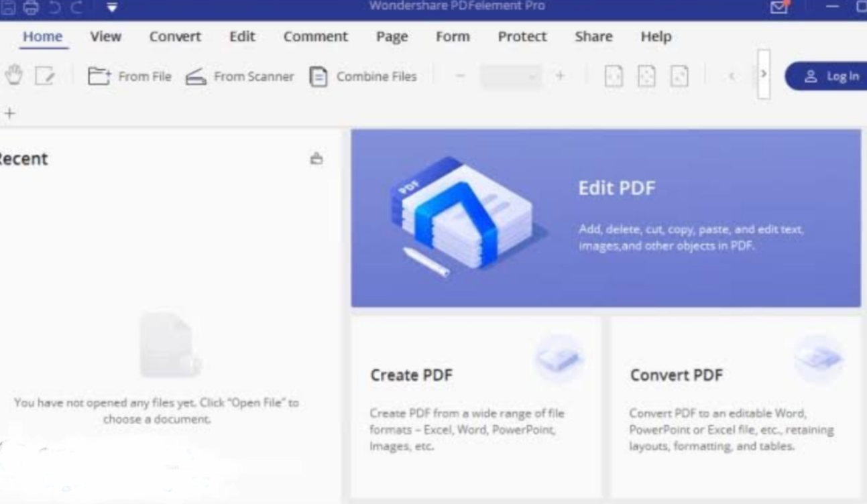Click the empty document placeholder icon
The width and height of the screenshot is (867, 504).
click(x=170, y=345)
